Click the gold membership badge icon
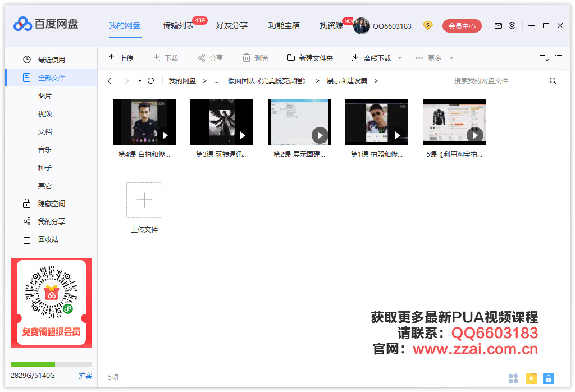Image resolution: width=575 pixels, height=392 pixels. [427, 25]
